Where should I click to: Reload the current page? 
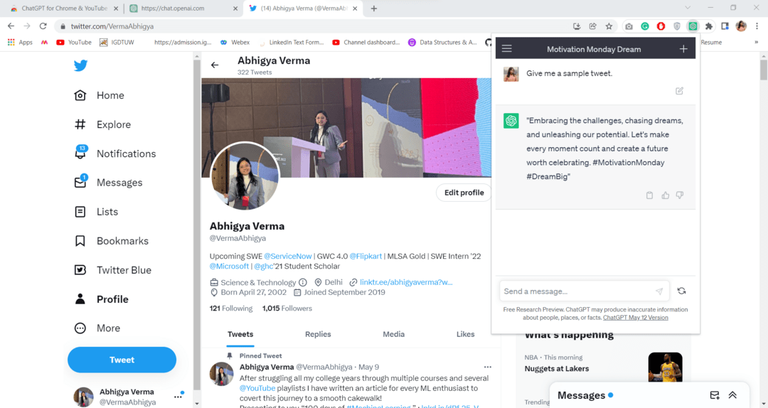pyautogui.click(x=43, y=26)
